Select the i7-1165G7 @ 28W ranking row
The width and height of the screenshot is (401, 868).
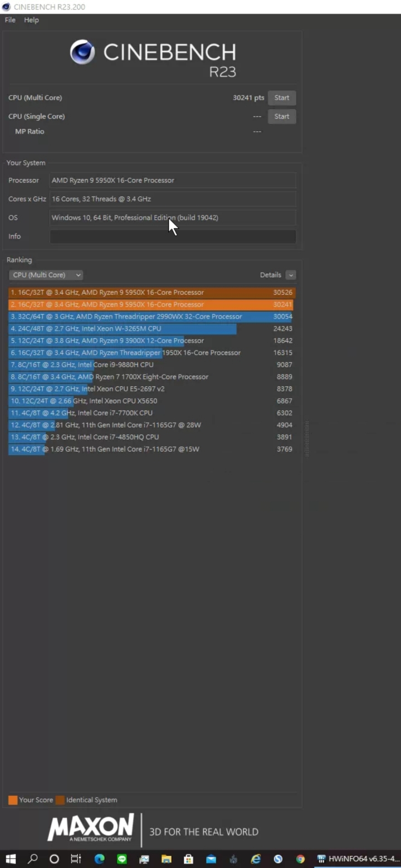[x=152, y=425]
